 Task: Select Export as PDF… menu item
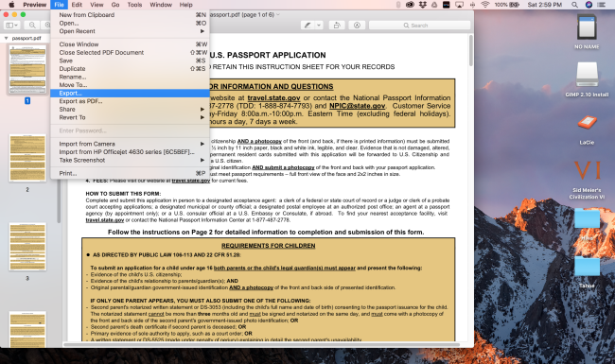[130, 101]
